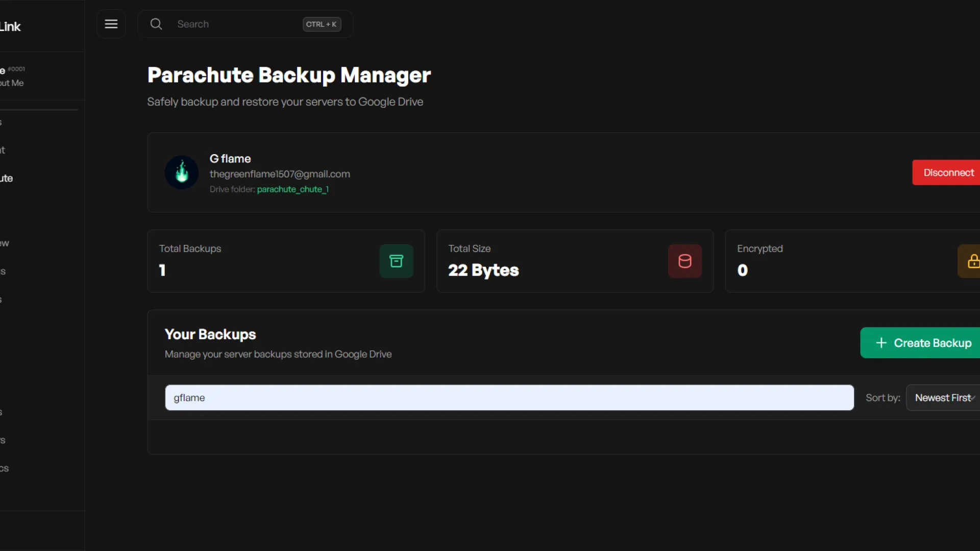Focus the top Search input field
The width and height of the screenshot is (980, 551).
[x=235, y=24]
